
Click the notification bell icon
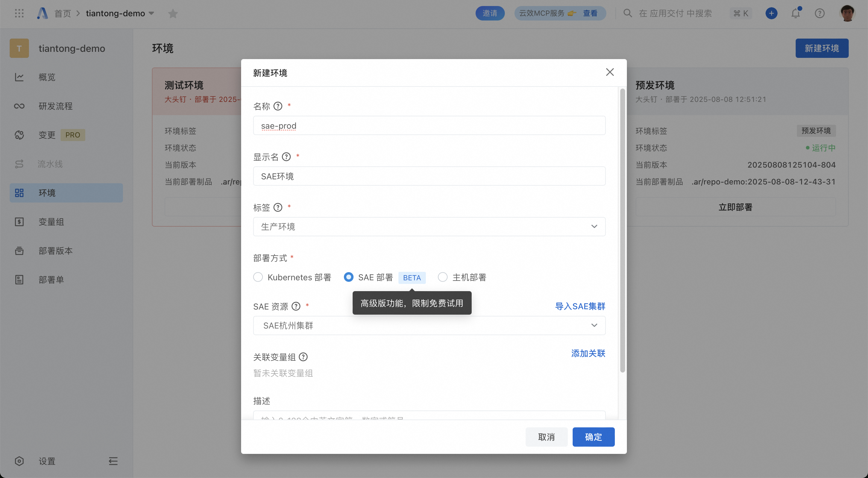[796, 14]
